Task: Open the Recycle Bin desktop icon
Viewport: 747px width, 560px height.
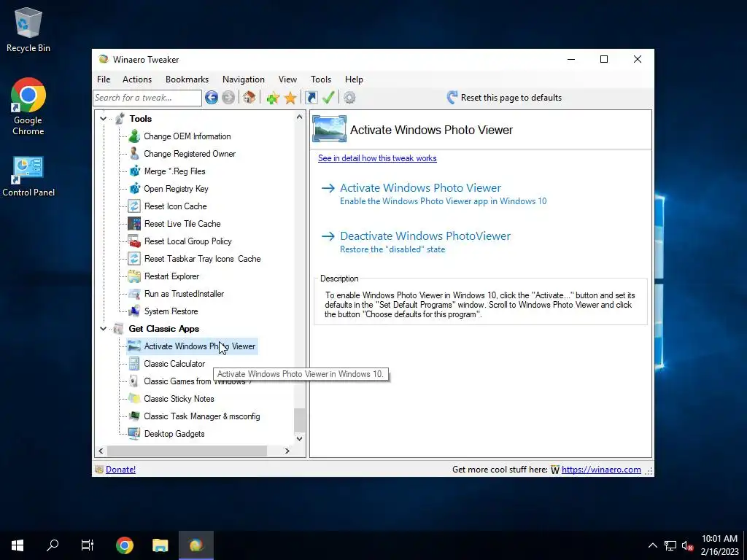Action: (x=28, y=29)
